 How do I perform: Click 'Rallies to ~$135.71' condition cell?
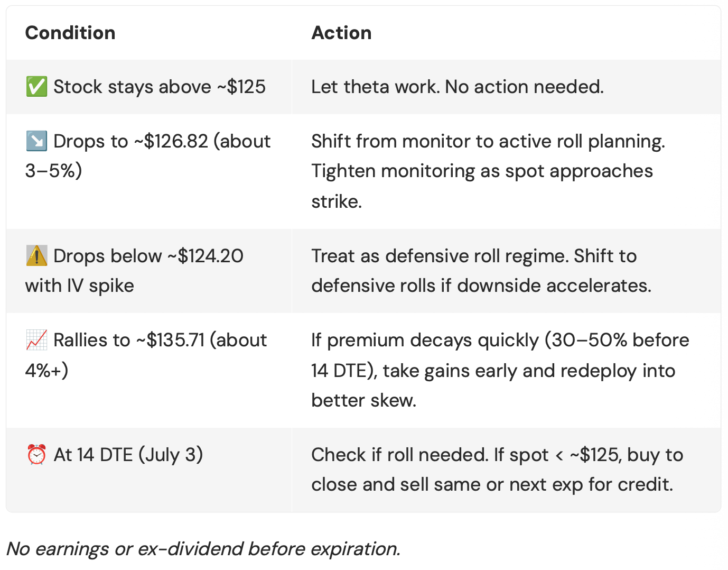(x=149, y=370)
